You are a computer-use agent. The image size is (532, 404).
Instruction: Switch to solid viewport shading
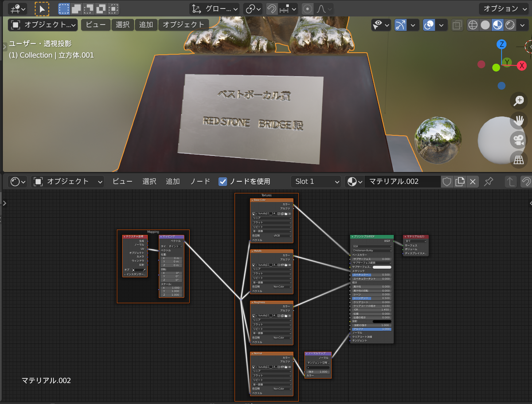(485, 25)
